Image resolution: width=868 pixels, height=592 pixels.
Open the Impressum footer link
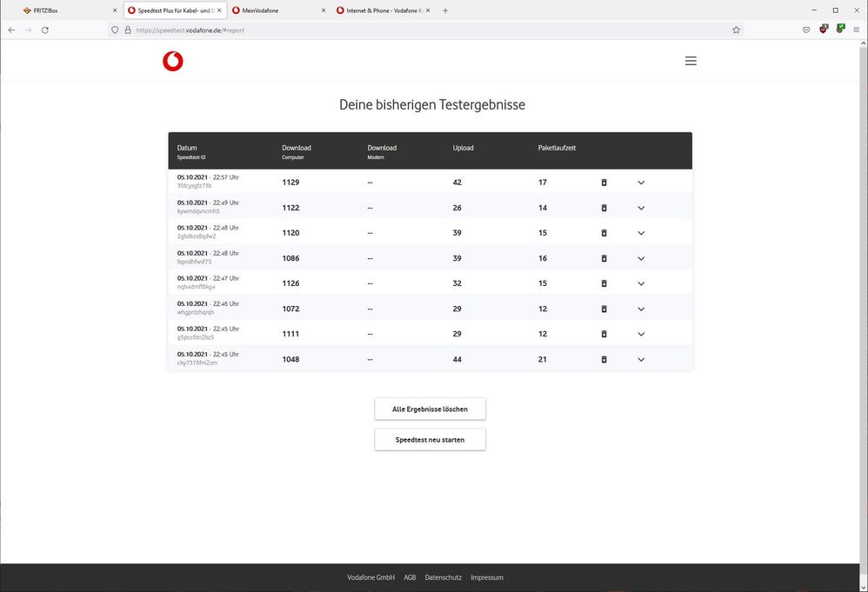click(487, 577)
